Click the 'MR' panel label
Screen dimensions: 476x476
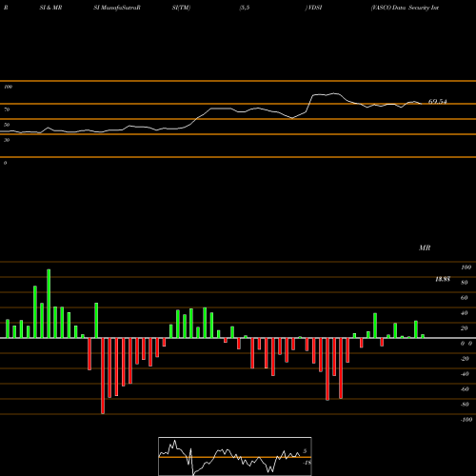click(x=425, y=248)
